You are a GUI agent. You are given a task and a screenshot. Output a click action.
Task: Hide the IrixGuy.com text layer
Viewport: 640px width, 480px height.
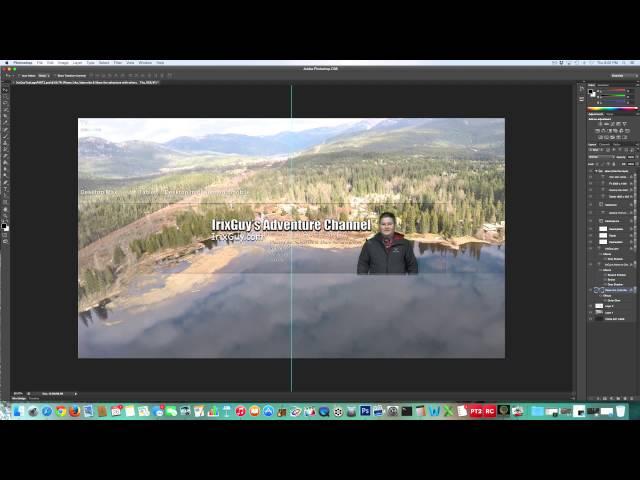click(x=590, y=249)
